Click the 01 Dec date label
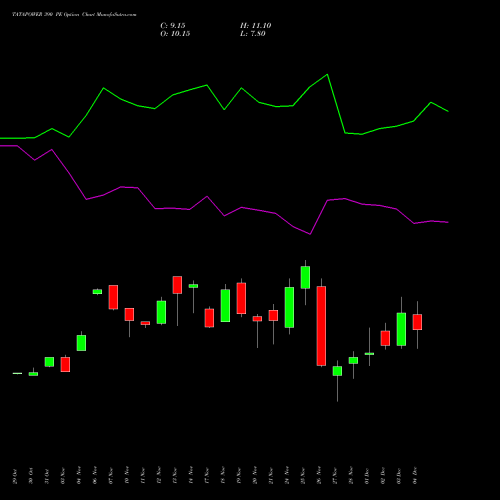Screen dimensions: 500x500 point(367,476)
